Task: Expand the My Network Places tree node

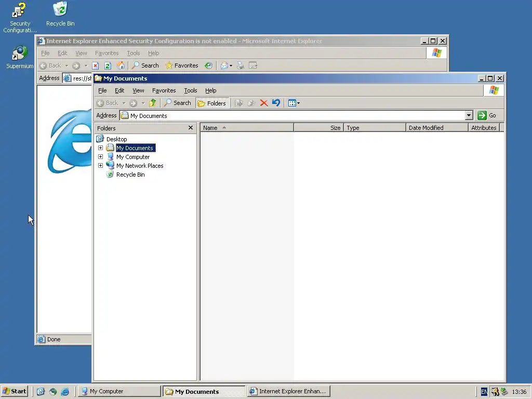Action: [x=100, y=166]
